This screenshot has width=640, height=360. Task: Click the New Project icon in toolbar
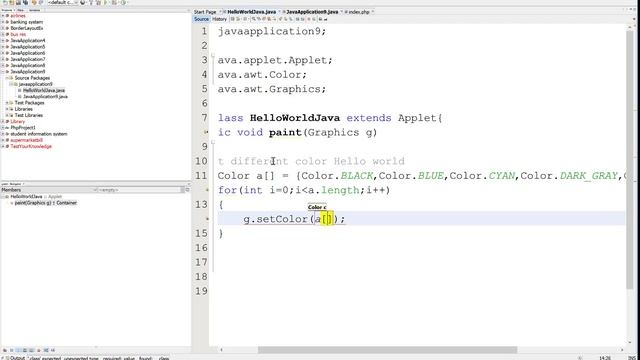(x=11, y=2)
